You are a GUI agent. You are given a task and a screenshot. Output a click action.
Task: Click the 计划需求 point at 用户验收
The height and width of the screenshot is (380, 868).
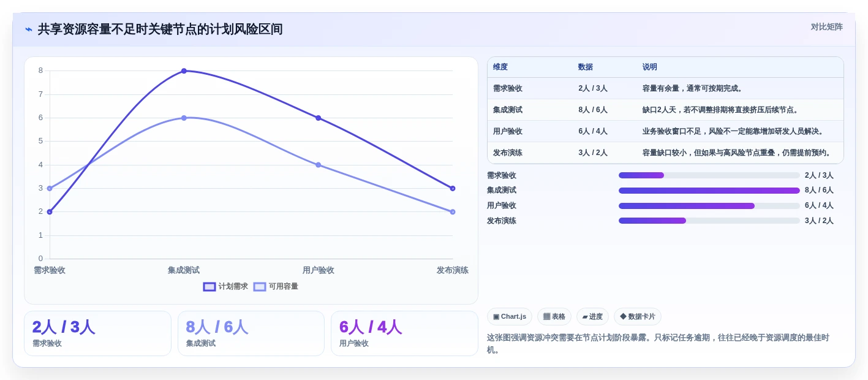(x=319, y=118)
